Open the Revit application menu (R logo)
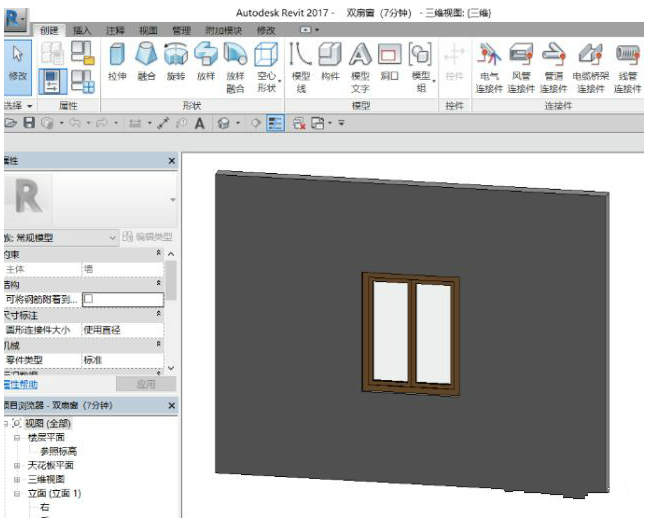This screenshot has height=527, width=651. (x=15, y=20)
